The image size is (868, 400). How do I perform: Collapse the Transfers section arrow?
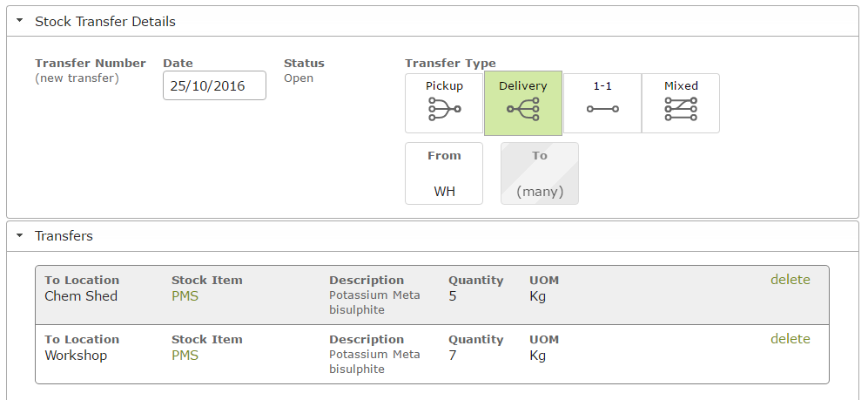pyautogui.click(x=20, y=235)
